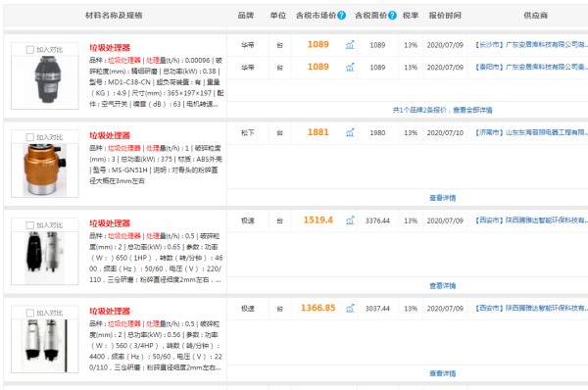
Task: Check 加入对比 for 0.56kW disposer
Action: (30, 313)
